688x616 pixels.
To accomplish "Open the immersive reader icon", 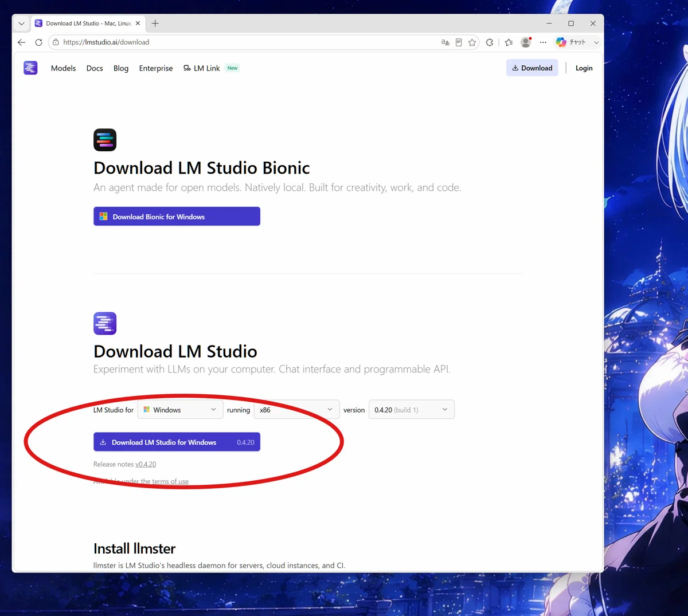I will (x=459, y=42).
